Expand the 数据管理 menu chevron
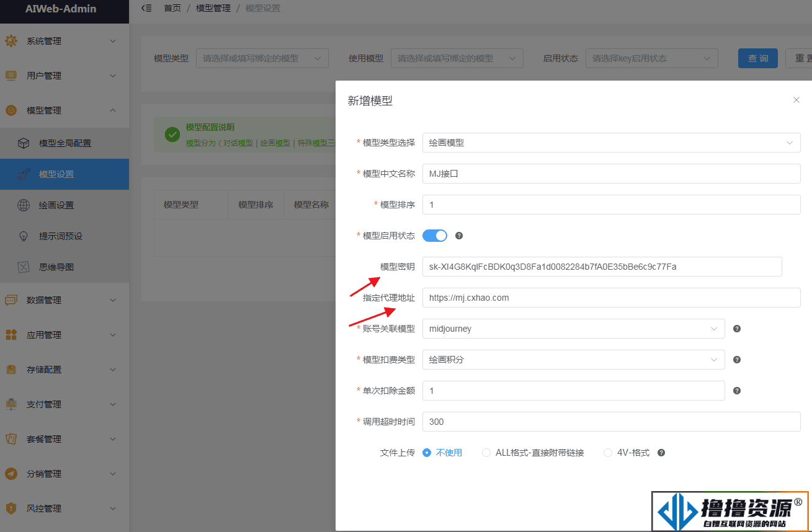This screenshot has height=532, width=812. (113, 300)
